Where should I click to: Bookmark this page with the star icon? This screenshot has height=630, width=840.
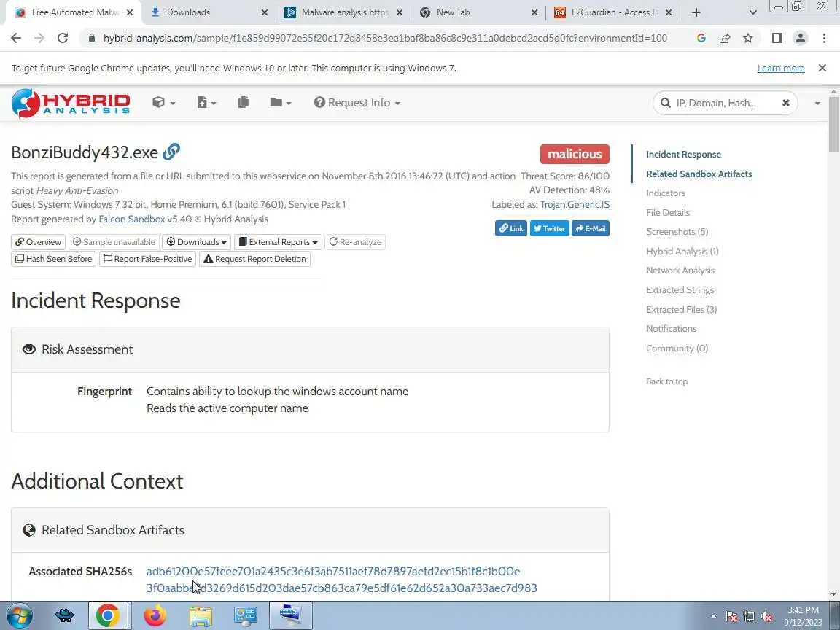[x=748, y=38]
